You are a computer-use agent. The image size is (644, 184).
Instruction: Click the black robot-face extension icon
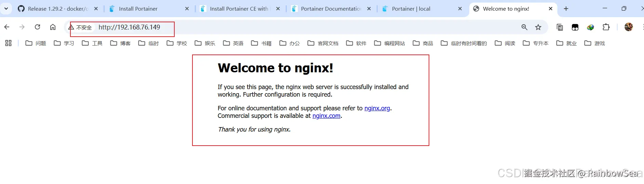pos(575,27)
